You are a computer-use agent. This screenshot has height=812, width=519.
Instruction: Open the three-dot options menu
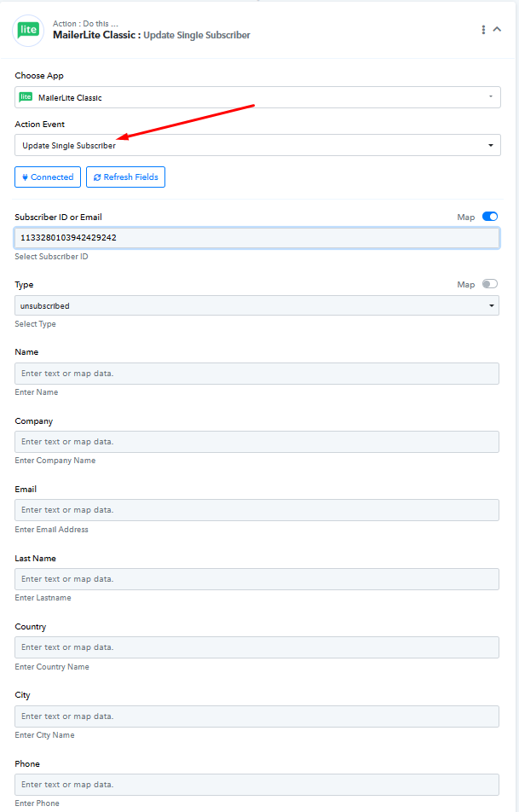point(483,30)
